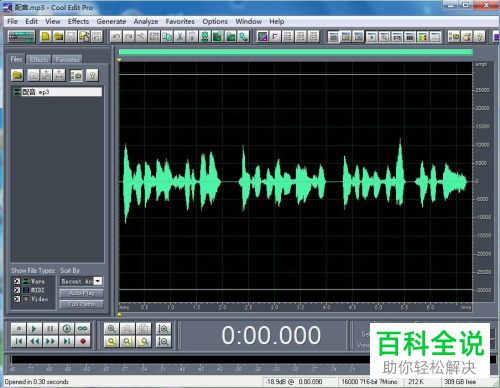Click the toolbar's light yellow scissors icon
The height and width of the screenshot is (388, 500).
[141, 36]
